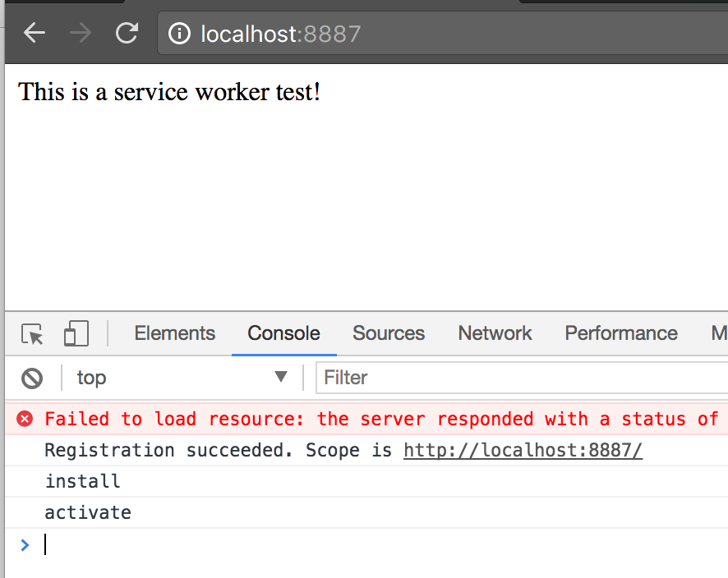728x578 pixels.
Task: View site information icon in address bar
Action: (x=179, y=34)
